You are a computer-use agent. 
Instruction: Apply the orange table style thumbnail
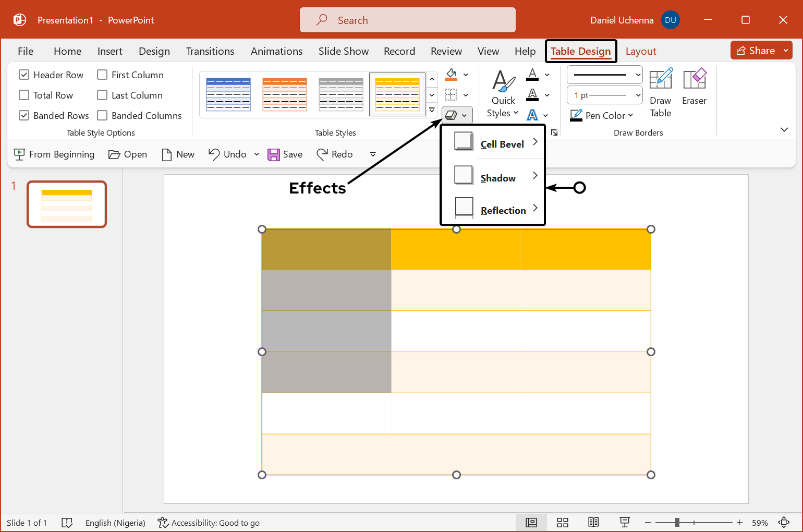(285, 94)
